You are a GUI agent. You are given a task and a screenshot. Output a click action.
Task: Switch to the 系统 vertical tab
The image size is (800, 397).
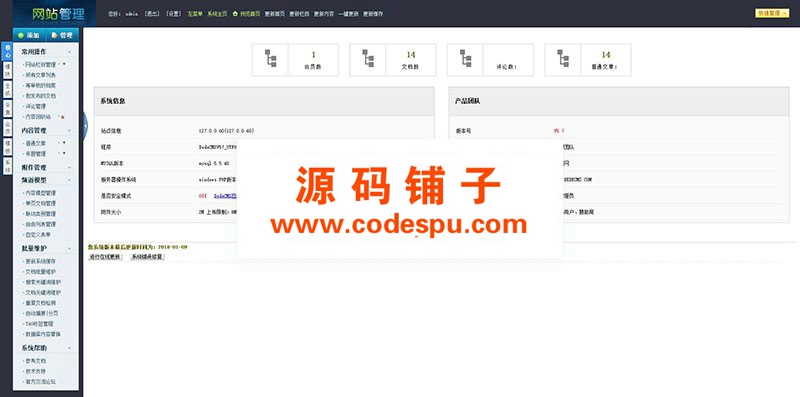[7, 166]
